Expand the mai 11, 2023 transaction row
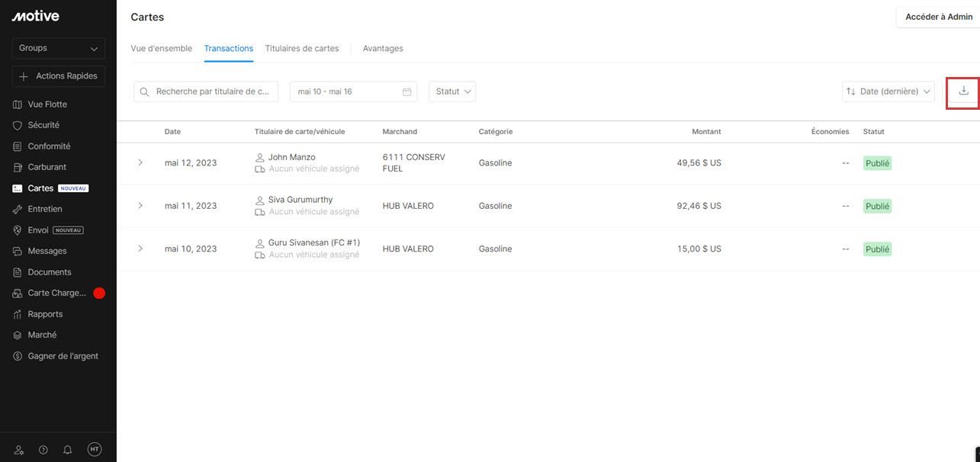Image resolution: width=980 pixels, height=462 pixels. [x=140, y=206]
